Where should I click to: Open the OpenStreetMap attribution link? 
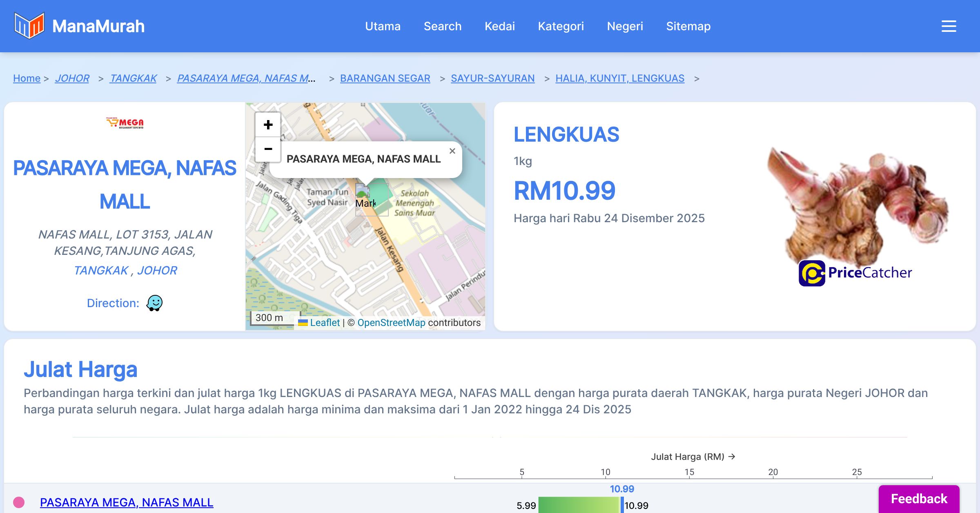pos(391,323)
